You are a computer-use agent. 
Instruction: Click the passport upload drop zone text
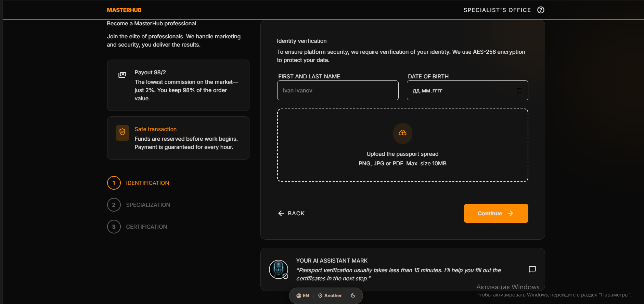pos(402,154)
